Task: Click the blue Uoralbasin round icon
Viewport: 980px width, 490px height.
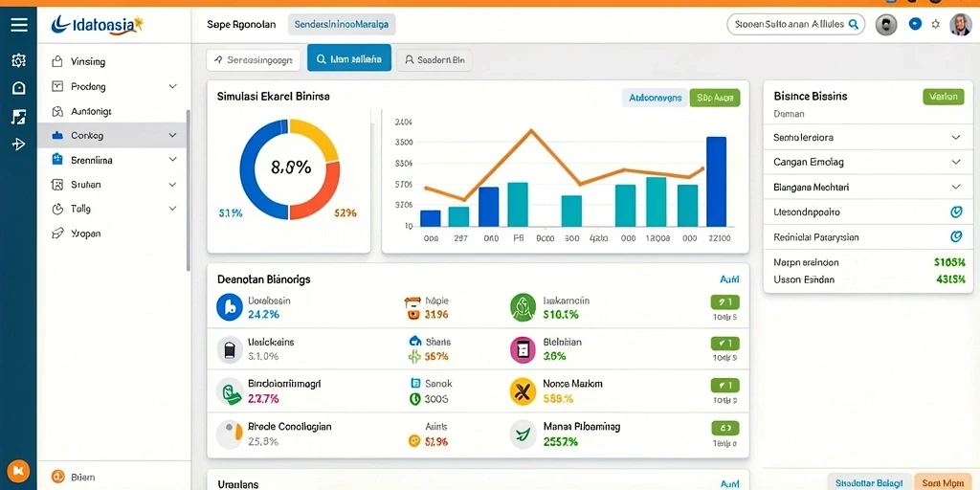Action: pos(230,307)
